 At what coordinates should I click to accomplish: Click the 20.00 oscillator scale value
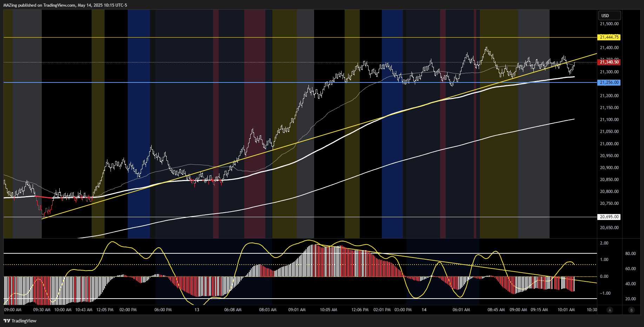[631, 299]
